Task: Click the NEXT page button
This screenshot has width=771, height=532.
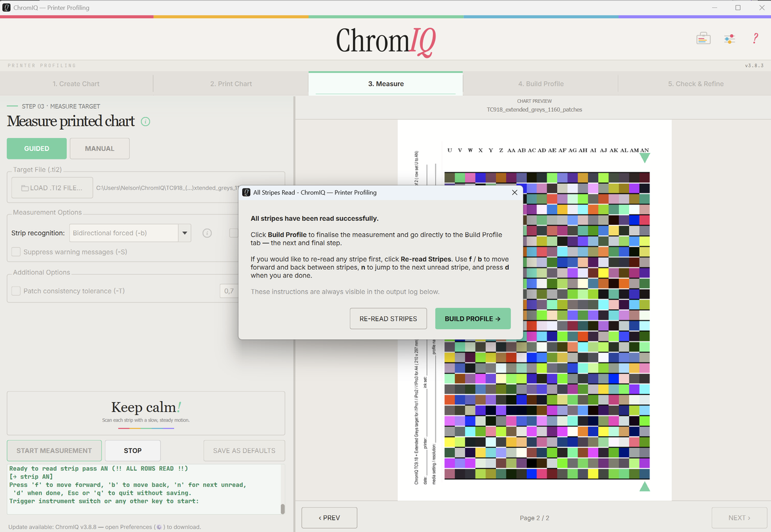Action: click(x=739, y=518)
